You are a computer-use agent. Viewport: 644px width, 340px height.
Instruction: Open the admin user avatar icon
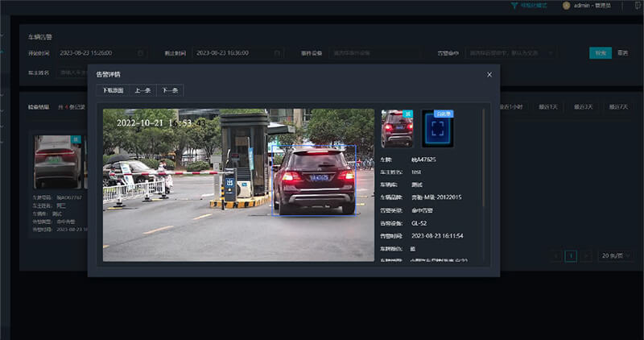[x=566, y=6]
